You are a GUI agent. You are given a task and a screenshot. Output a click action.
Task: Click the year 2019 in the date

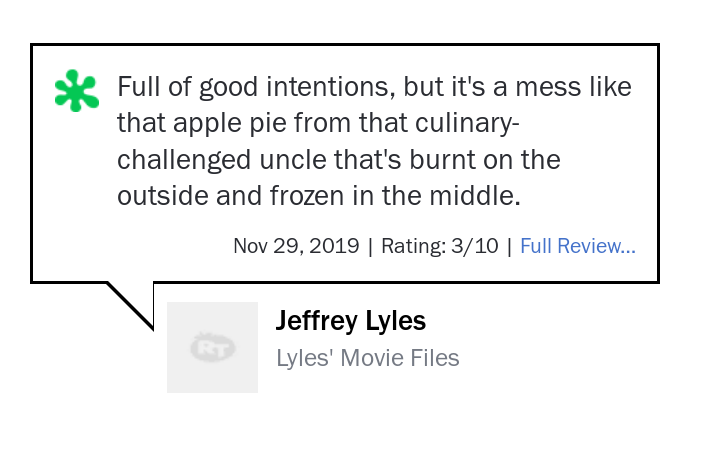[x=334, y=246]
